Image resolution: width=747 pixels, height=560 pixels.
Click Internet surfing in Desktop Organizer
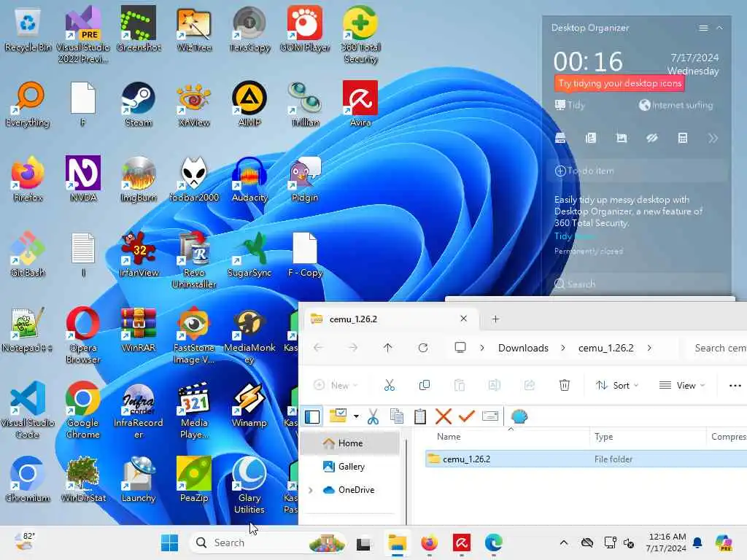coord(676,105)
